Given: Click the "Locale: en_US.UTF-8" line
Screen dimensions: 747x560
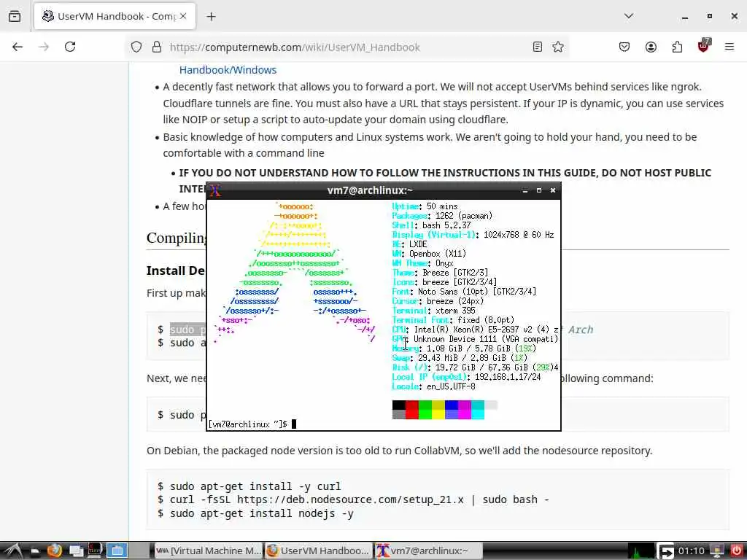Looking at the screenshot, I should click(x=433, y=386).
